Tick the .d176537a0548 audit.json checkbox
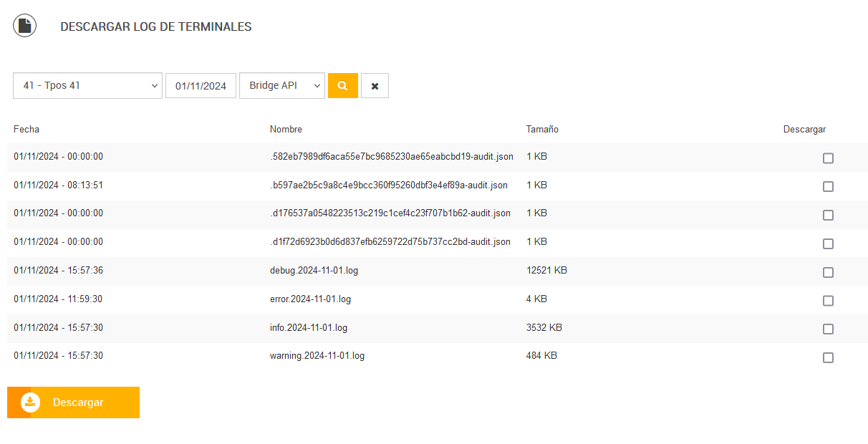The width and height of the screenshot is (868, 444). 828,215
